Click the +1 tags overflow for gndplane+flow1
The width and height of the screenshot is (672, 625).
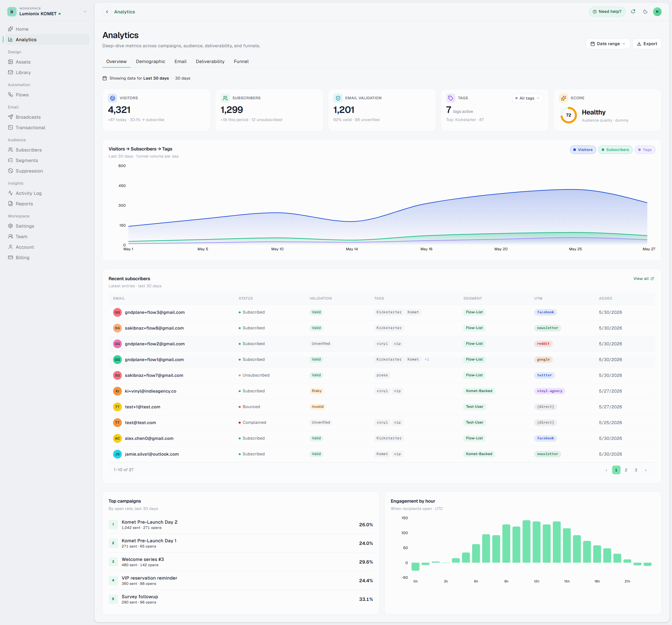coord(427,360)
